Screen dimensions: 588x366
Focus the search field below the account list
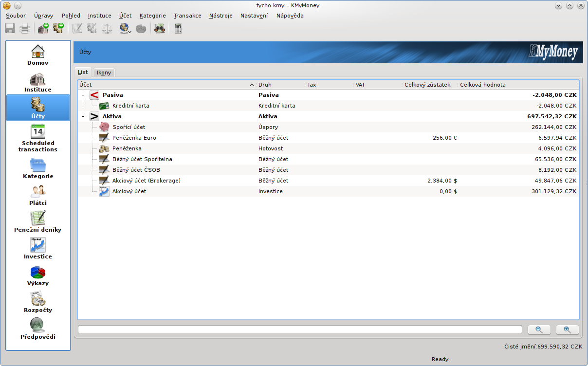[x=300, y=329]
